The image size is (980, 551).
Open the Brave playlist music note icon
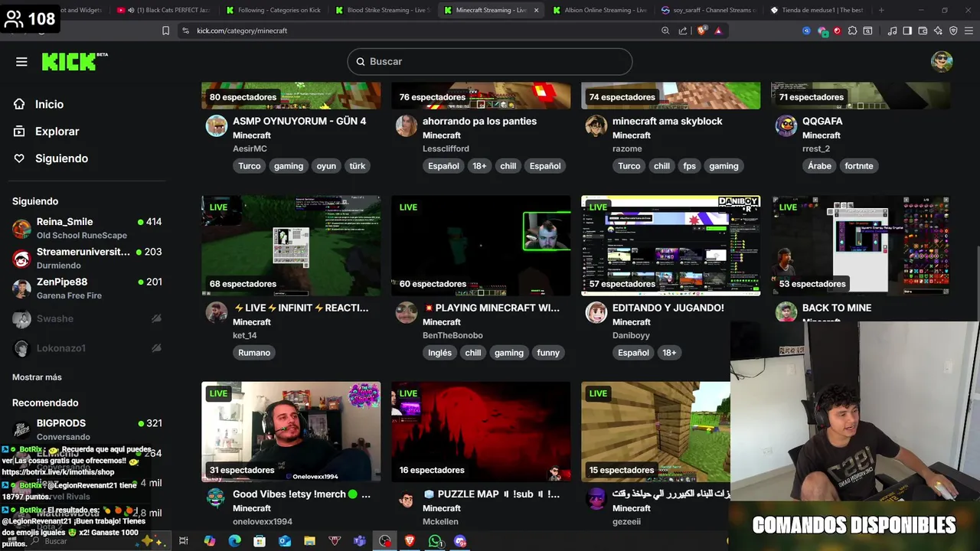pyautogui.click(x=892, y=31)
